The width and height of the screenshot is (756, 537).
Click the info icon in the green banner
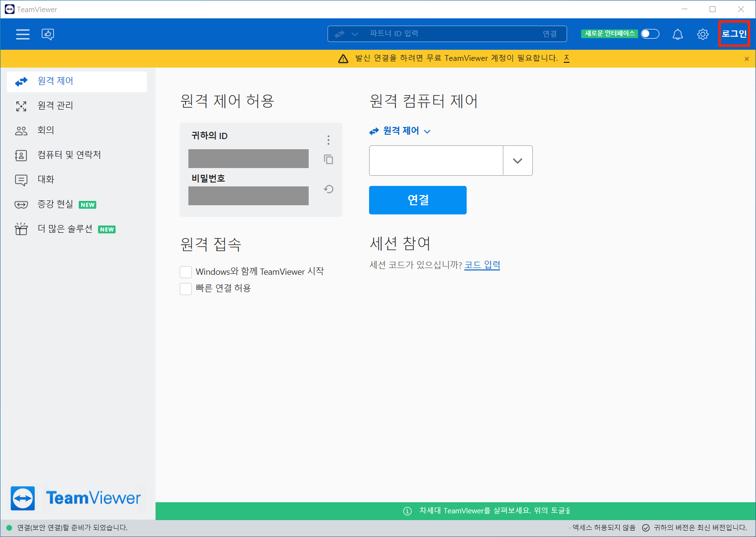coord(407,511)
